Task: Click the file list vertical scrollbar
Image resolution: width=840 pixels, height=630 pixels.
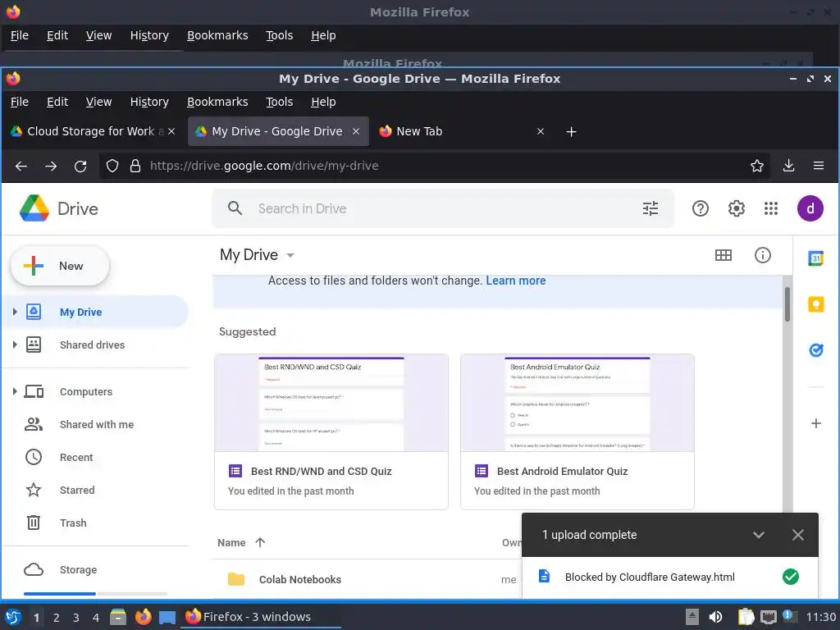Action: click(787, 304)
